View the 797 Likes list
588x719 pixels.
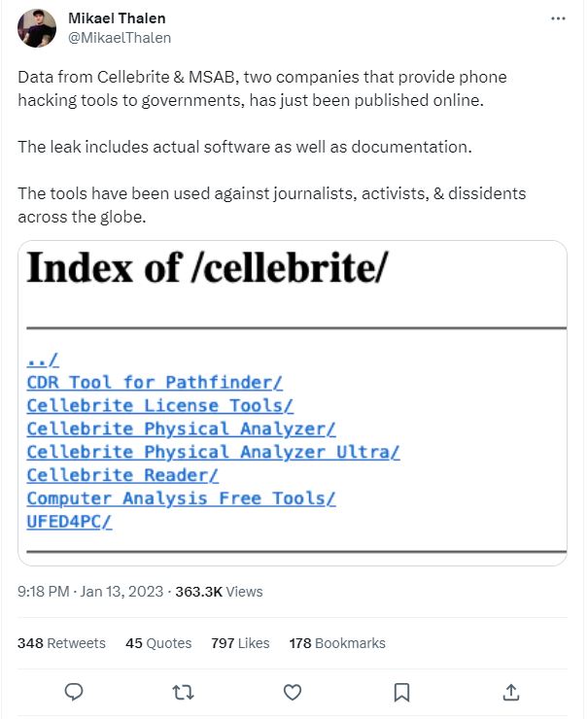click(x=240, y=643)
